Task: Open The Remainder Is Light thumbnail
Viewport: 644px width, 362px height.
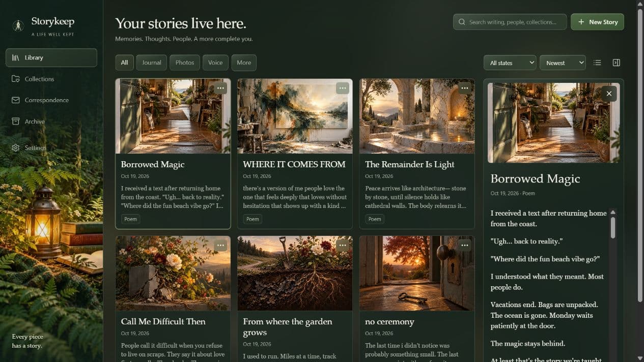Action: (x=417, y=116)
